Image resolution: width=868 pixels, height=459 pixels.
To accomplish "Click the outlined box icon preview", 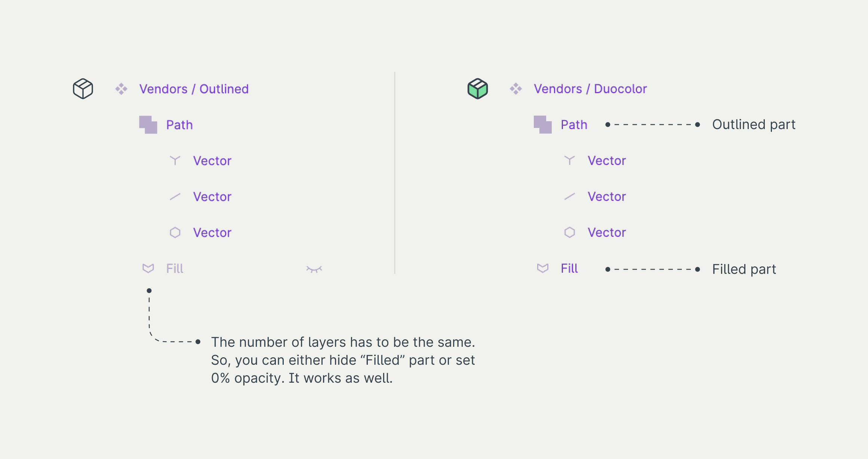I will 83,89.
